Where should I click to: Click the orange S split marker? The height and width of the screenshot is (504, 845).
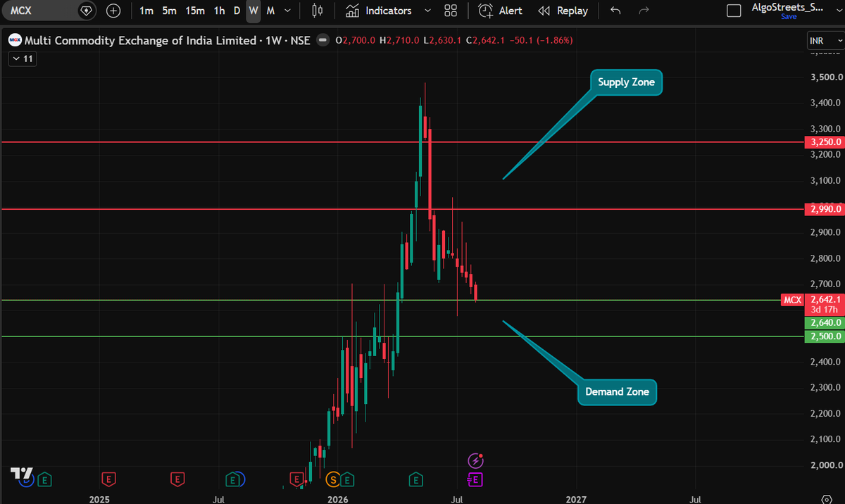click(x=333, y=479)
